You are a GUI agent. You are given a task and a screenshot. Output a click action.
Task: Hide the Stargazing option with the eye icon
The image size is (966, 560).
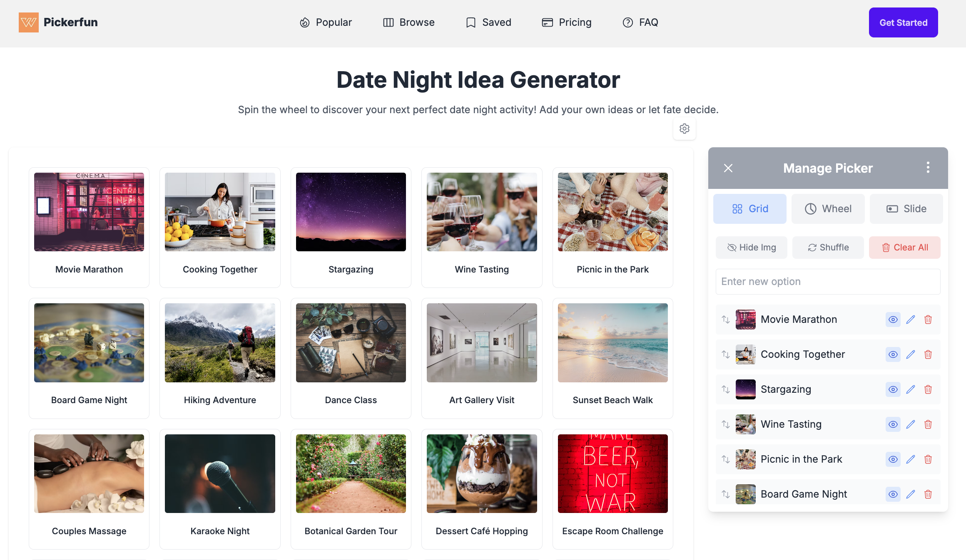[x=893, y=389]
